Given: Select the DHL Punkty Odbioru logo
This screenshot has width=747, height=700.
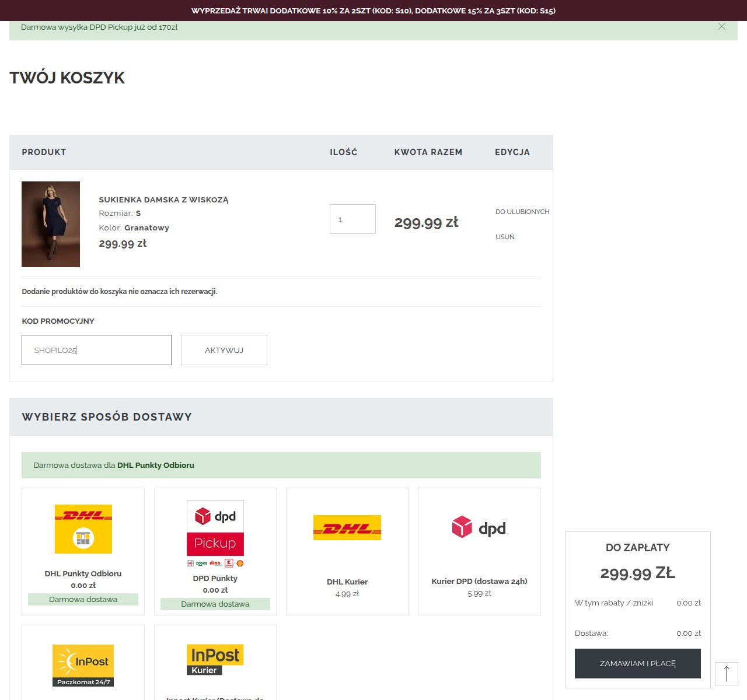Looking at the screenshot, I should [x=83, y=529].
